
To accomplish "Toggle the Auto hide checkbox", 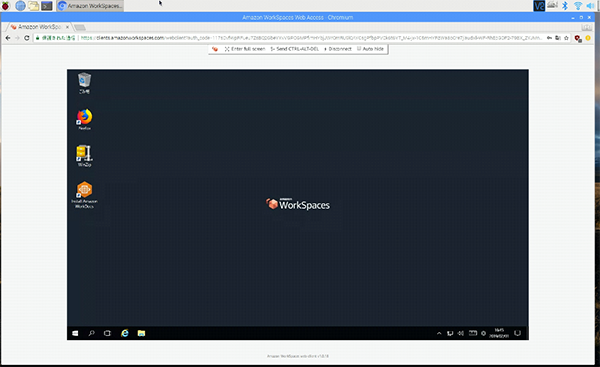I will pos(359,49).
